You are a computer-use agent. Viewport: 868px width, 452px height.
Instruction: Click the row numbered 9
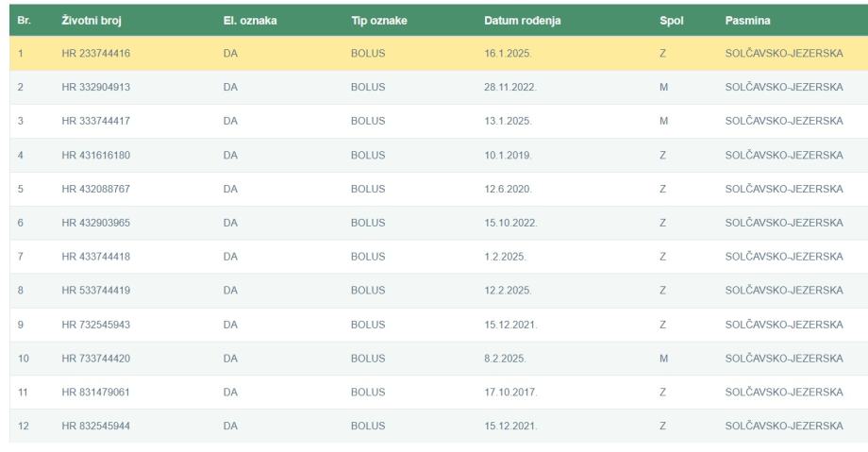[21, 326]
